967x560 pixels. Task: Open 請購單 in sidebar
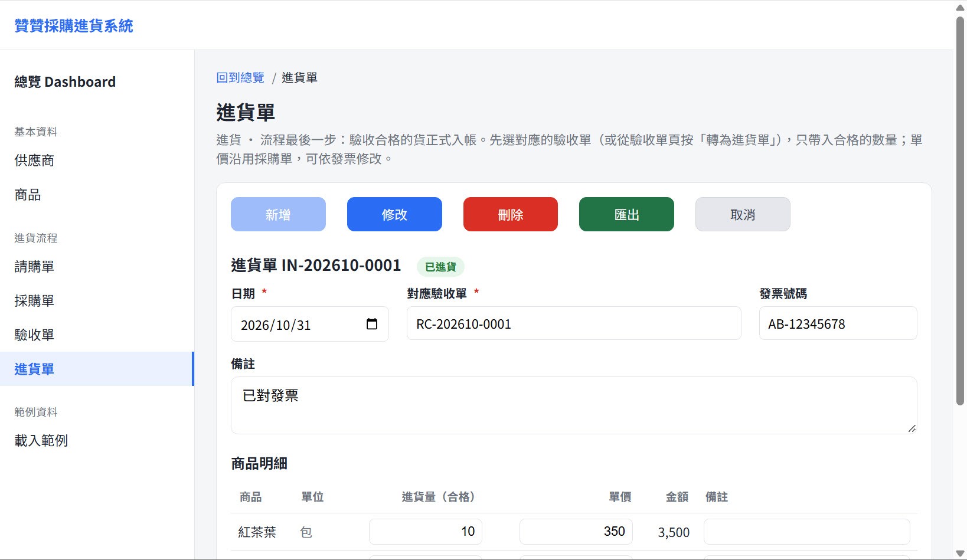pyautogui.click(x=34, y=267)
